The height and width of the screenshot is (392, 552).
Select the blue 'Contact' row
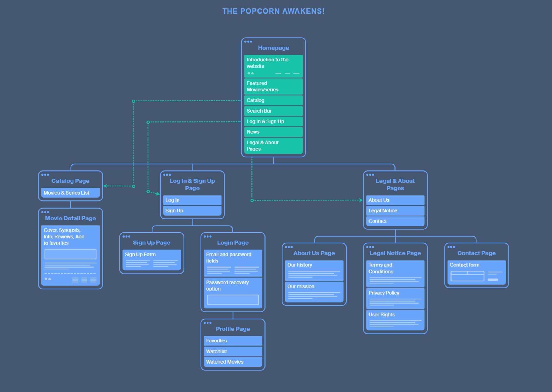coord(395,221)
